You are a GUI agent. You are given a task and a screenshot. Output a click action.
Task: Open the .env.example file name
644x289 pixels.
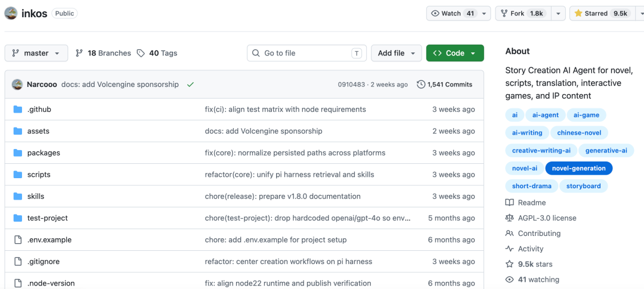click(x=49, y=240)
